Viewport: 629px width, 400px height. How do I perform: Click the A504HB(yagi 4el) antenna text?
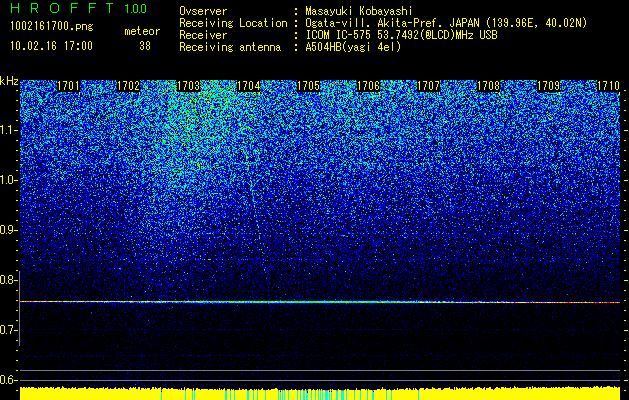click(x=353, y=47)
